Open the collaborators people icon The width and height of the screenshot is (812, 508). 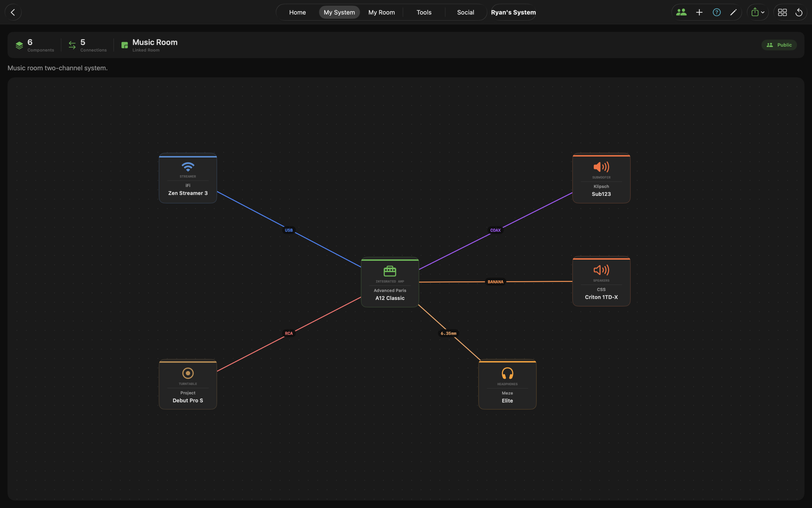681,12
